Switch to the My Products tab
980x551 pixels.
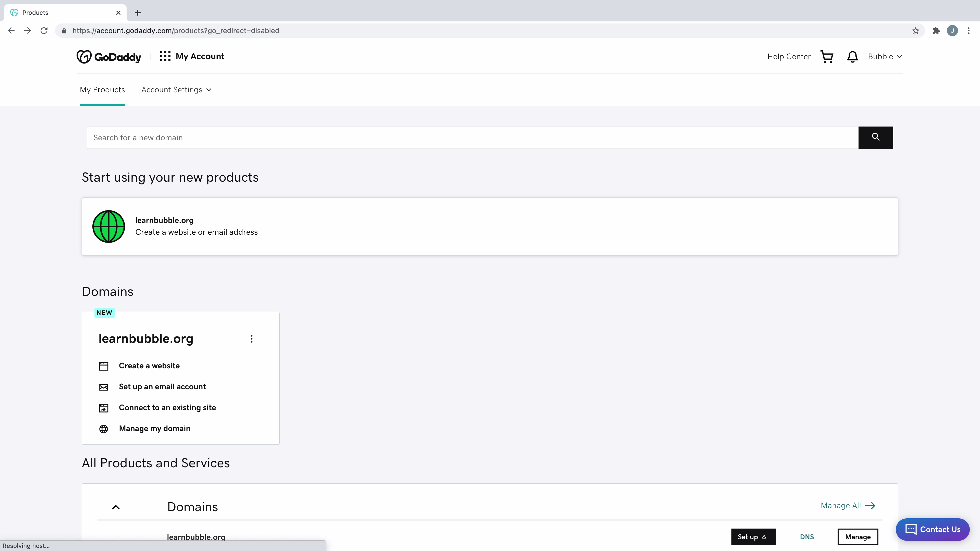(x=102, y=89)
